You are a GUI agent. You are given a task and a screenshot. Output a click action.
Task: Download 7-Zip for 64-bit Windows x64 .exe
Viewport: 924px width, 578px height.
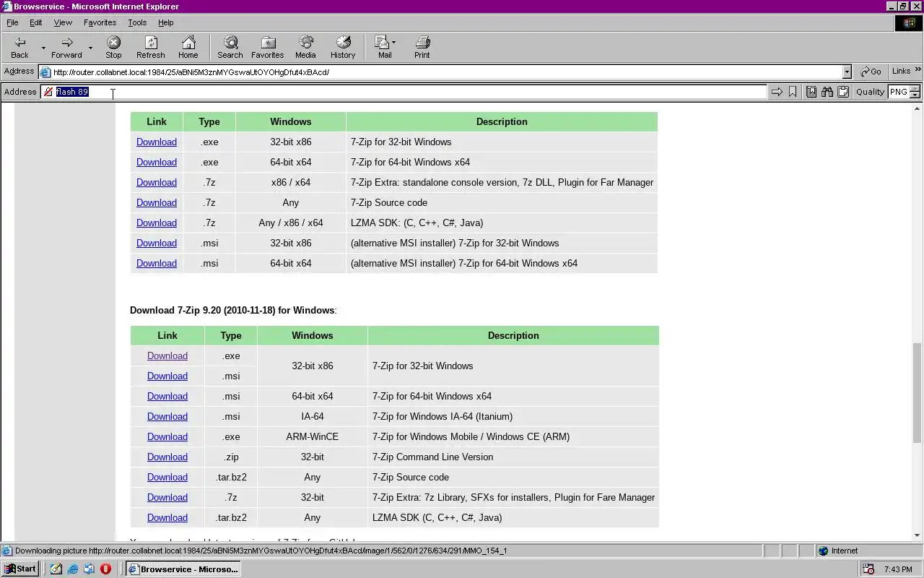(157, 162)
